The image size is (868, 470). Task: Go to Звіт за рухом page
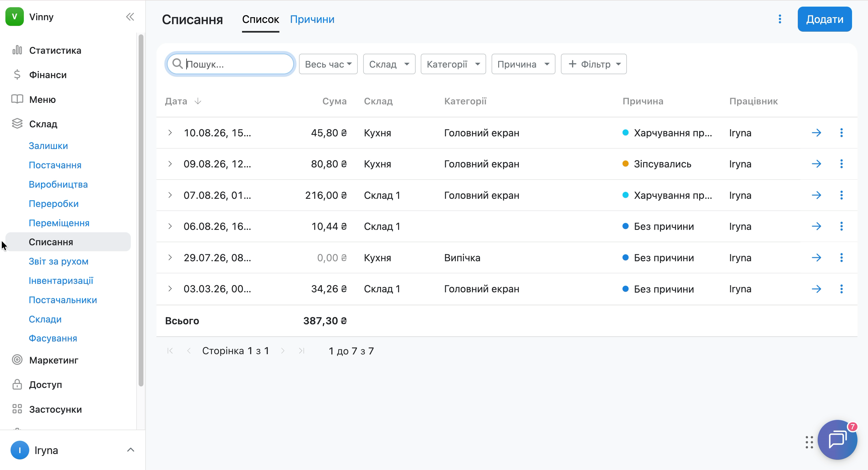click(x=58, y=261)
